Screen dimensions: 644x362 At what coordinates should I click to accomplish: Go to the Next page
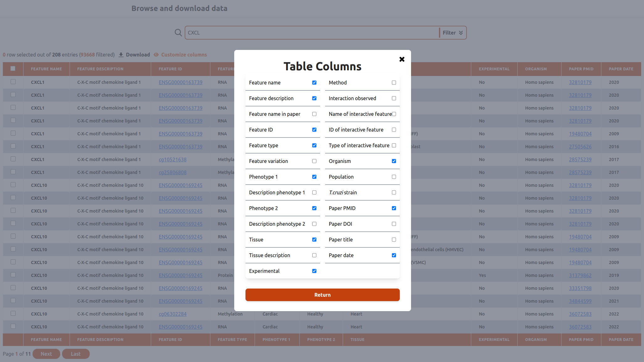[46, 354]
